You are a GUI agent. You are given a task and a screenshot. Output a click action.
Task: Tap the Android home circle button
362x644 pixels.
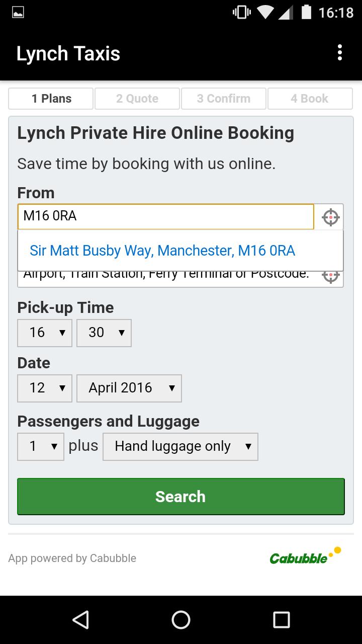[x=181, y=620]
